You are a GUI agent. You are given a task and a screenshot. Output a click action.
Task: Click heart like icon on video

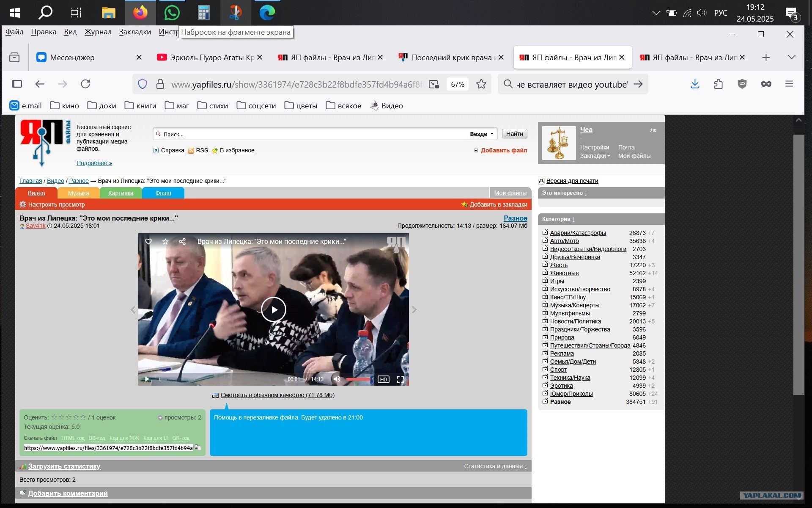click(148, 241)
